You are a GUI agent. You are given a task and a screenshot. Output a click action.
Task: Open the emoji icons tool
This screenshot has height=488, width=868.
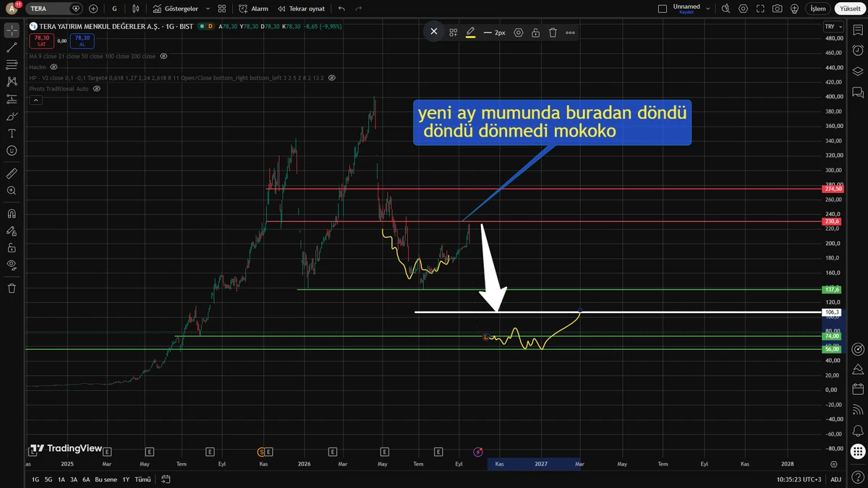[x=12, y=150]
